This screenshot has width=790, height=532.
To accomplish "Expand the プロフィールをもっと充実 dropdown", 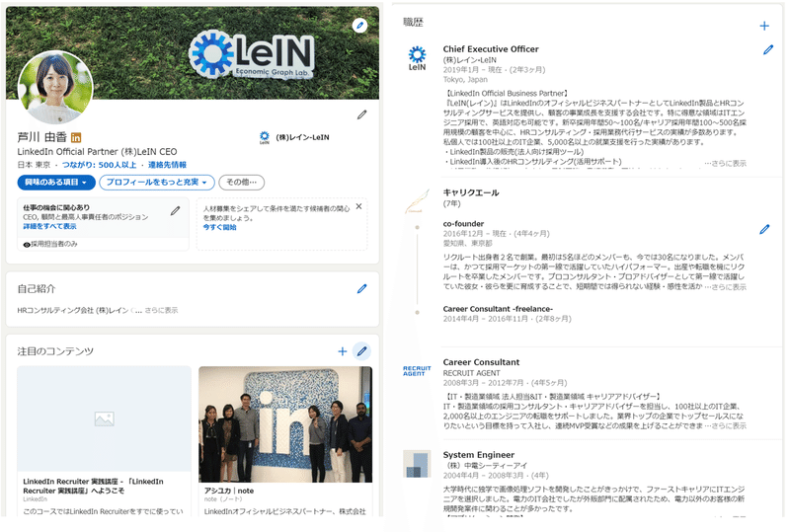I will (x=157, y=183).
